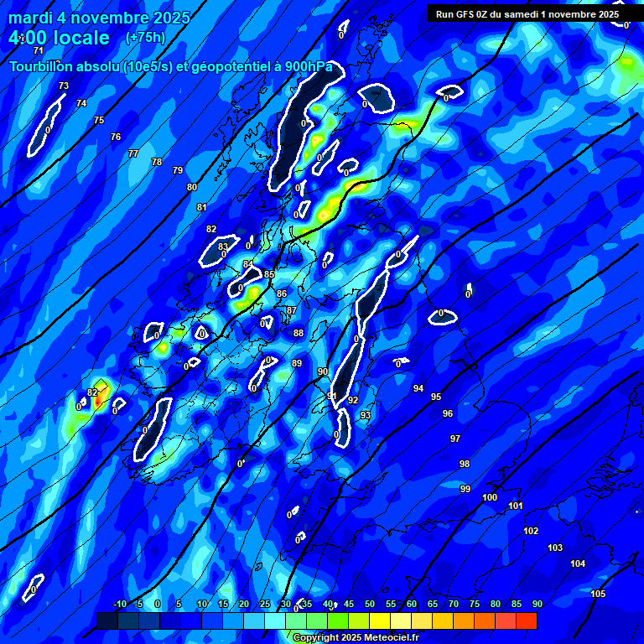Select the 100 geopotential contour label
Image resolution: width=644 pixels, height=644 pixels.
click(x=490, y=497)
